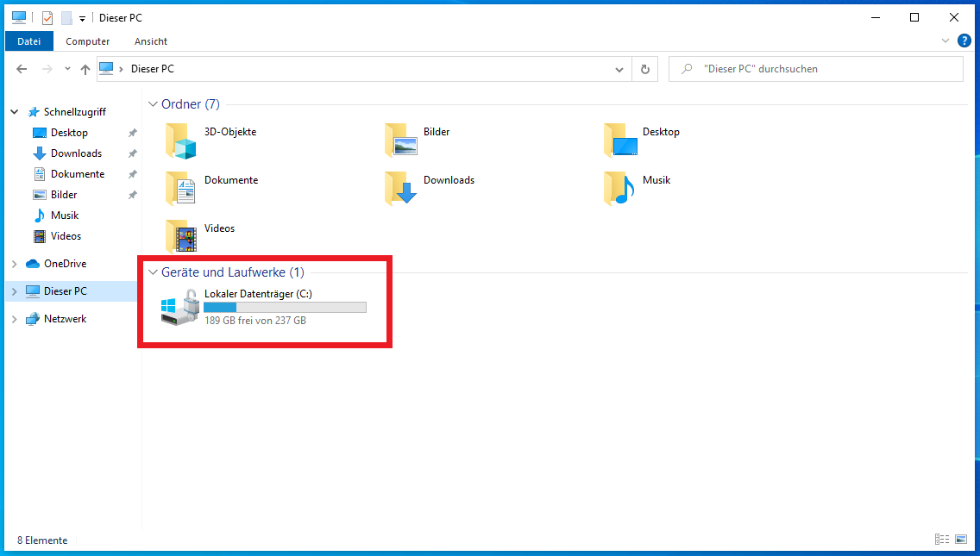Switch to the Ansicht ribbon tab
980x556 pixels.
click(x=151, y=41)
